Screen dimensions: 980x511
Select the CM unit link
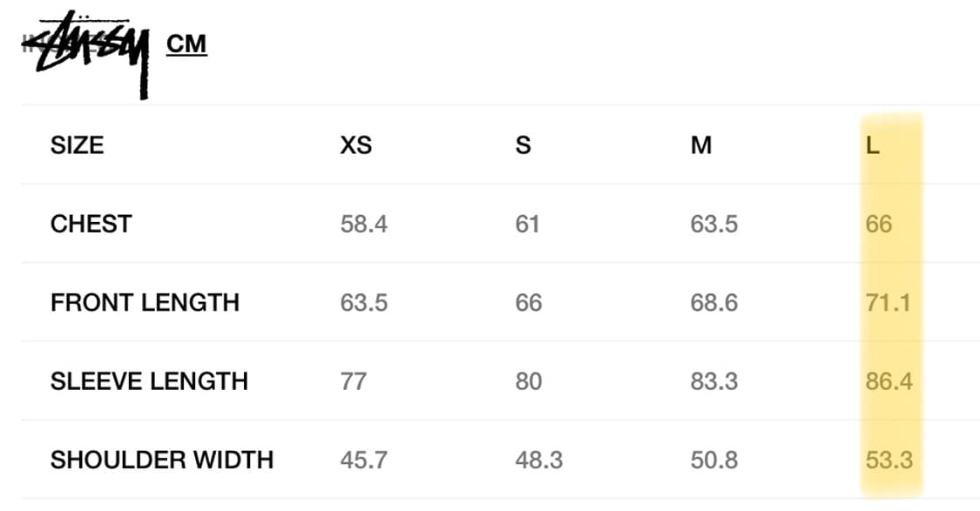(186, 44)
